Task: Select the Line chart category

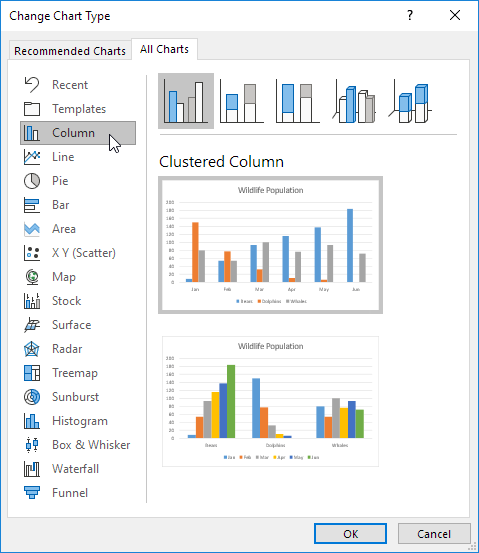Action: pyautogui.click(x=78, y=157)
